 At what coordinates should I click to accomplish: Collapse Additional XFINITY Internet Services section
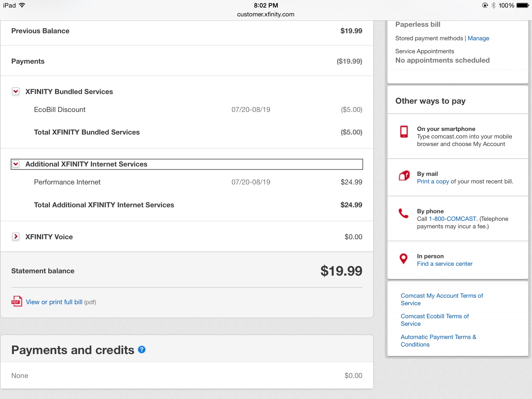click(x=16, y=164)
